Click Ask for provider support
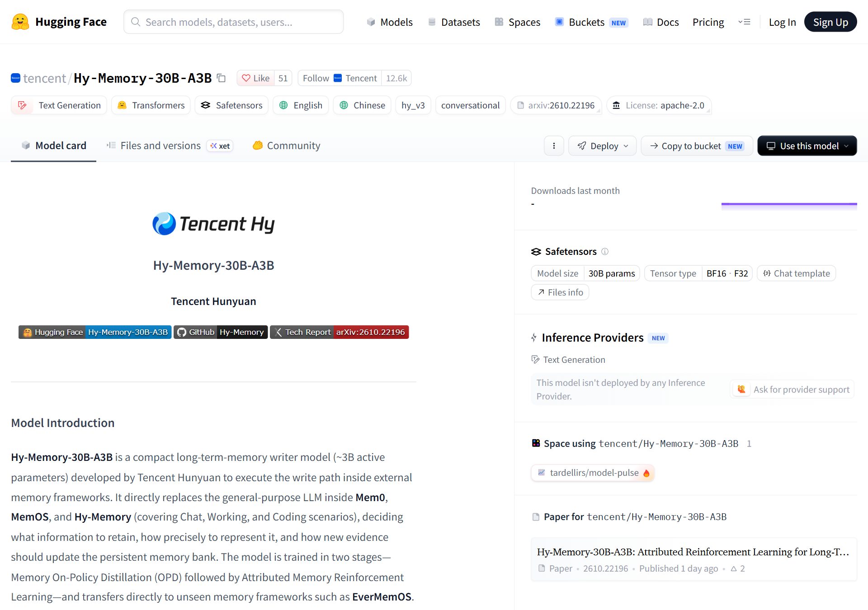The image size is (868, 610). click(792, 389)
